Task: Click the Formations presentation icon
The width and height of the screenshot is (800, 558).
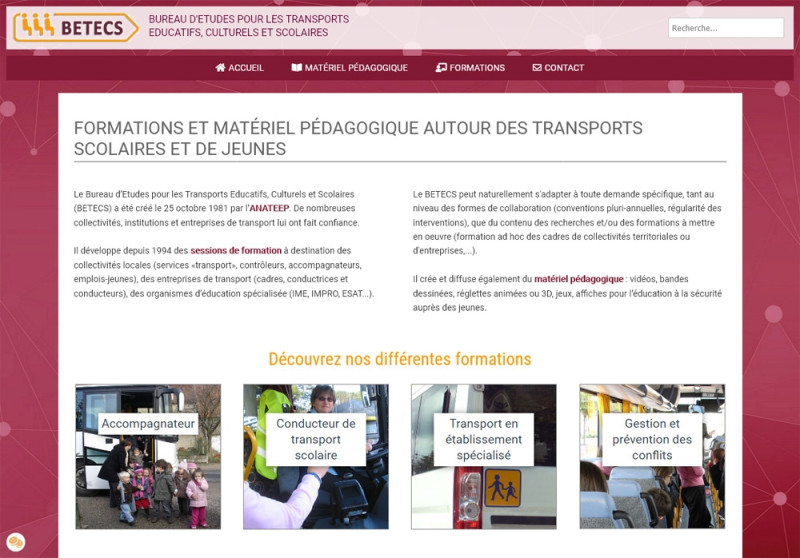Action: click(x=441, y=68)
